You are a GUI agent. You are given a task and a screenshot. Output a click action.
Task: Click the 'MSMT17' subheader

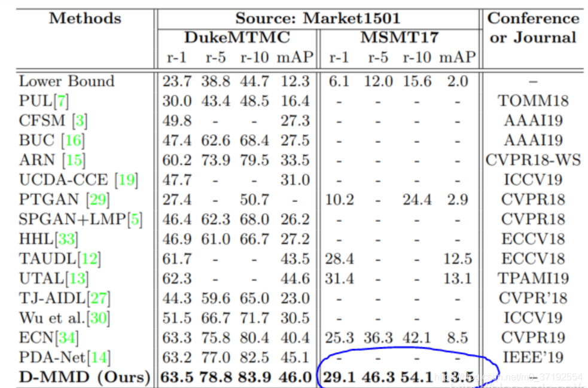coord(400,38)
